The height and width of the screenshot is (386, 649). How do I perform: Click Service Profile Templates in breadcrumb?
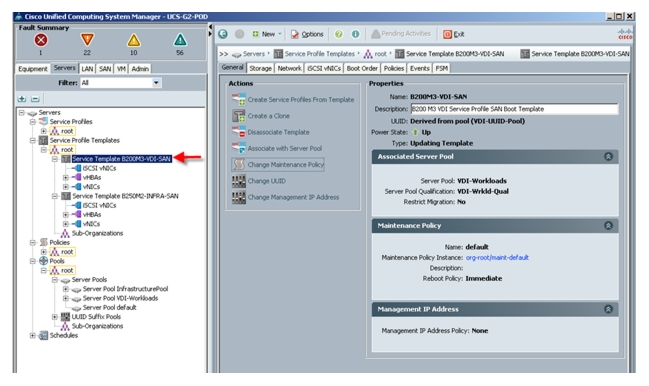pyautogui.click(x=320, y=54)
